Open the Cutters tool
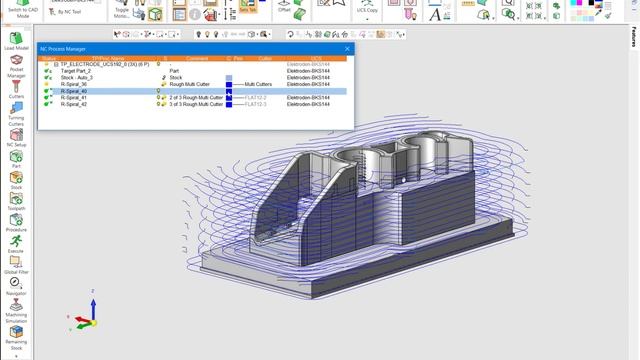Screen dimensions: 640x360 [16, 89]
